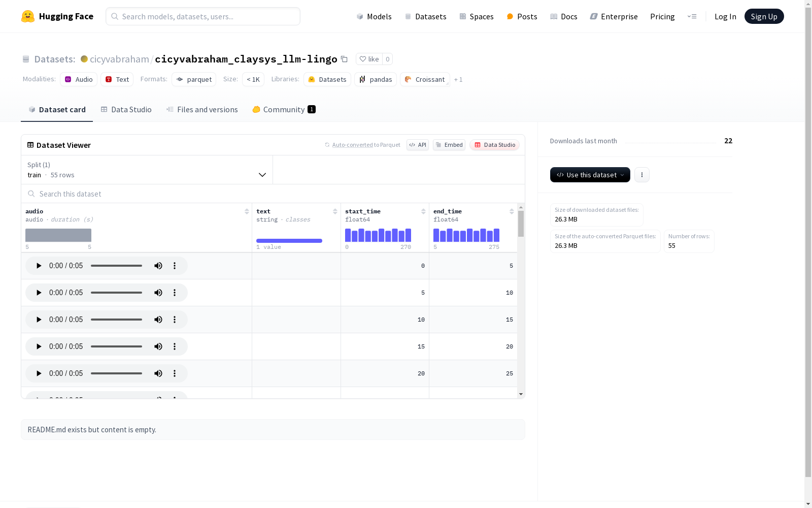Open audio options menu in second row
The height and width of the screenshot is (508, 812).
pos(175,293)
